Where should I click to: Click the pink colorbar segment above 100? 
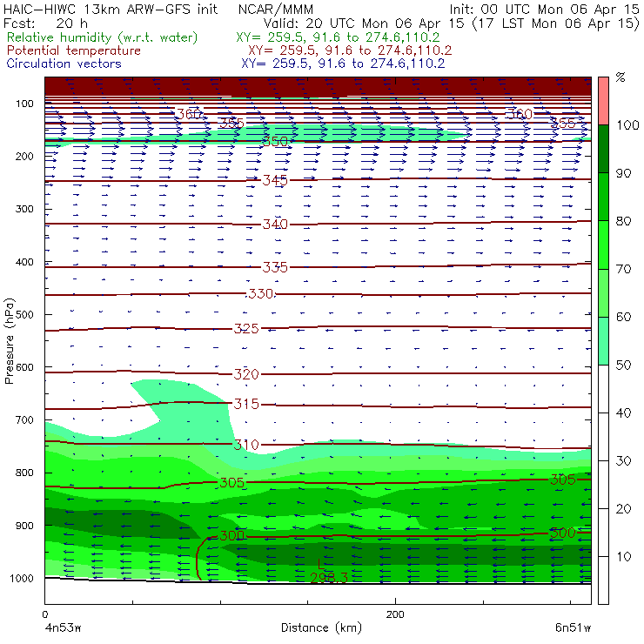point(603,101)
